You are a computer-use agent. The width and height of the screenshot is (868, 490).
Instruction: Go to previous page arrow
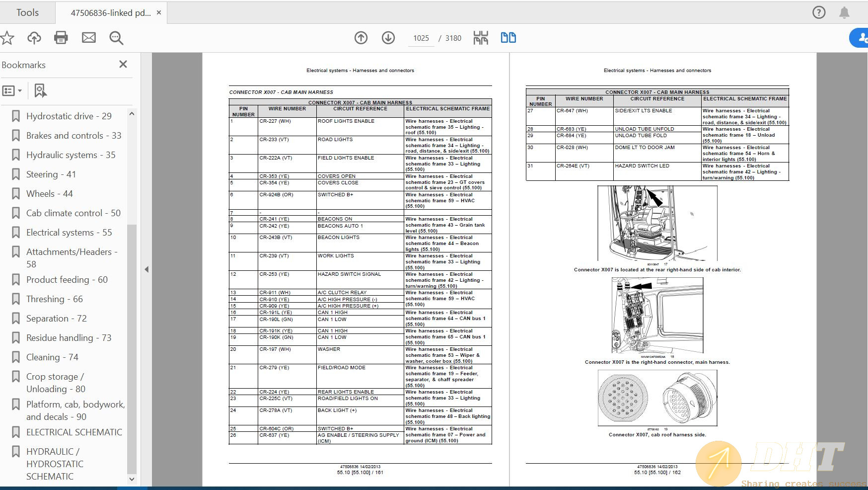tap(361, 38)
